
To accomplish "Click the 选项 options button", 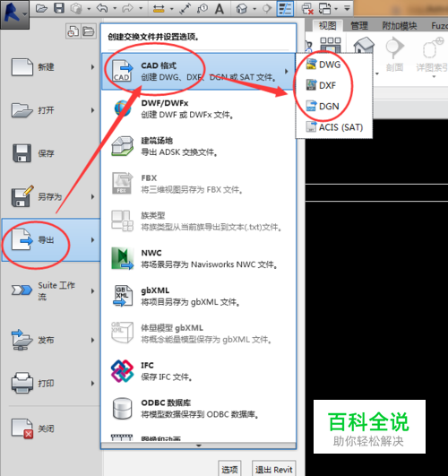I will (229, 469).
